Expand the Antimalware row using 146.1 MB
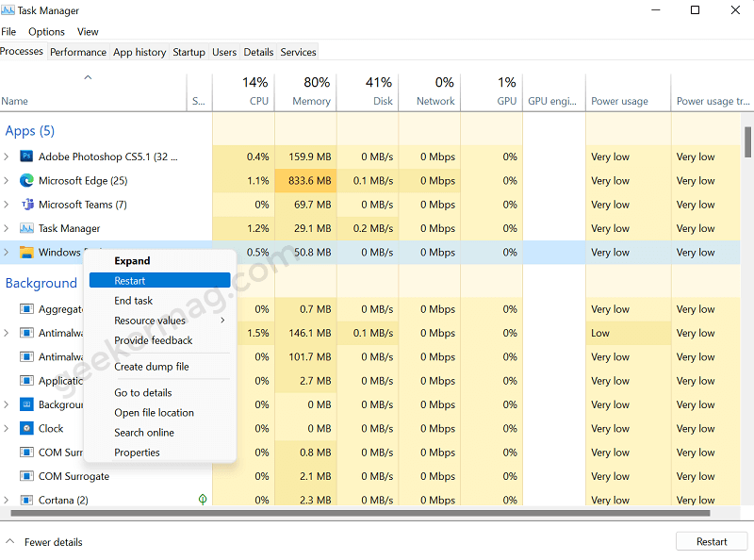The image size is (754, 560). pyautogui.click(x=7, y=333)
